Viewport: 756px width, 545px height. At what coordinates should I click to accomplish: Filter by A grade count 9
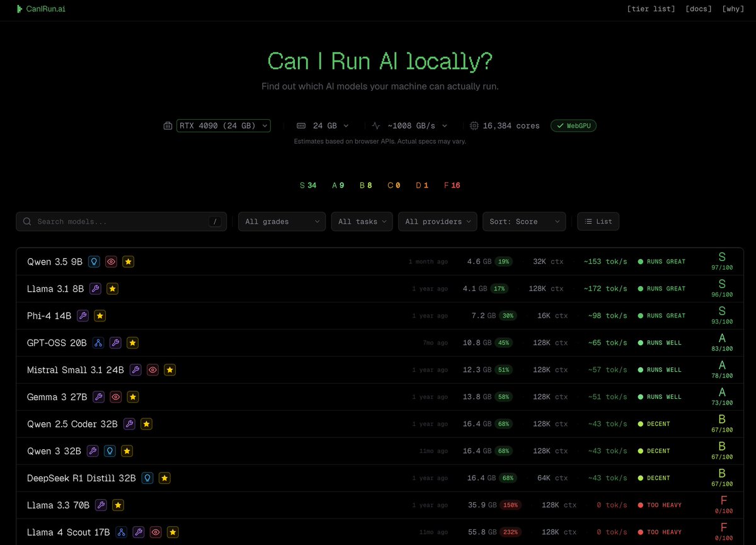pos(338,185)
